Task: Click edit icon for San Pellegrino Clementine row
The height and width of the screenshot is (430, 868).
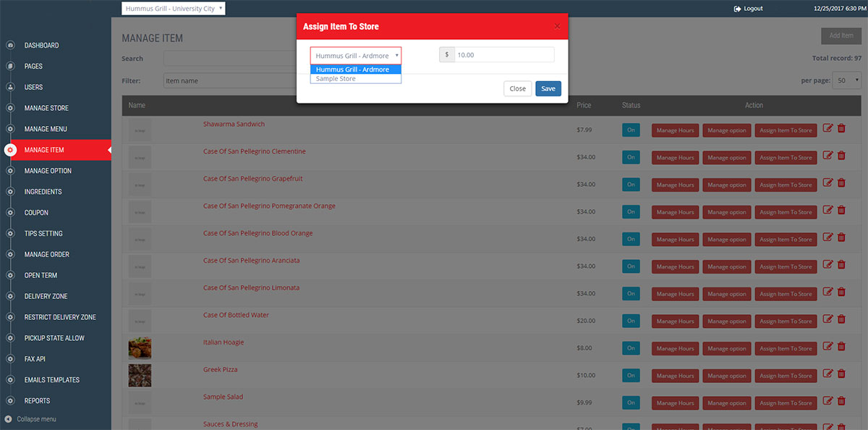Action: pos(828,156)
